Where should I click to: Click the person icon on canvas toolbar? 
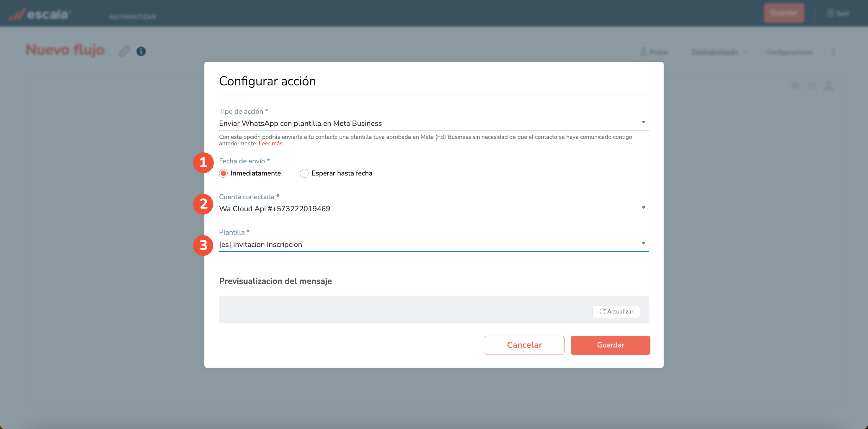click(828, 86)
